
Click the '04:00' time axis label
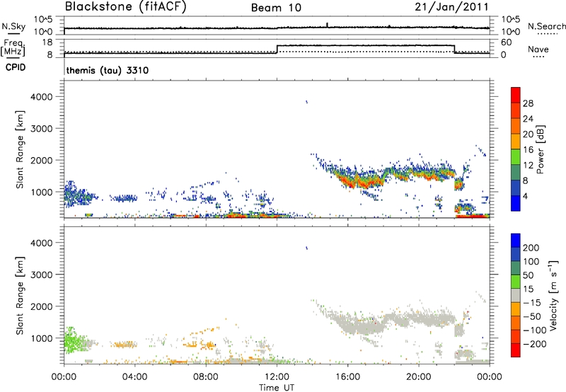135,377
